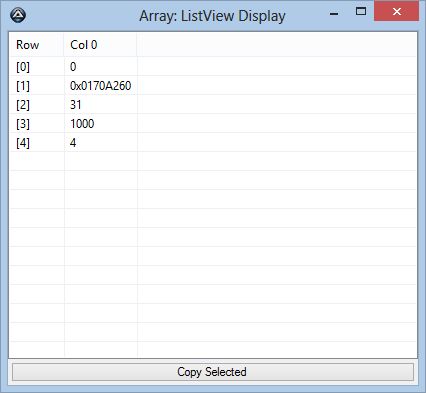The width and height of the screenshot is (426, 393).
Task: Click the Copy Selected button
Action: [x=213, y=372]
